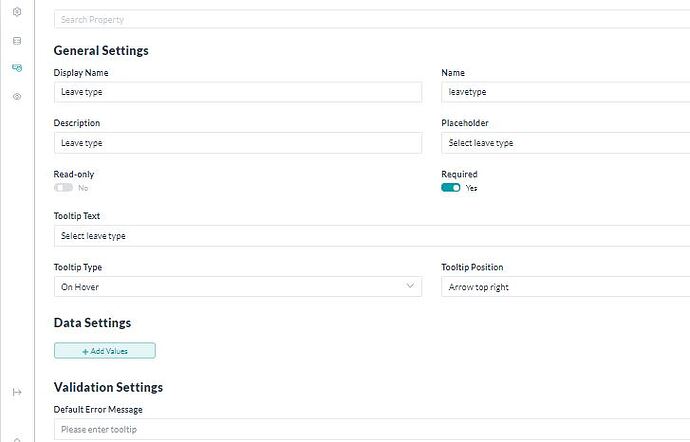Click the eye preview icon in sidebar

tap(16, 96)
